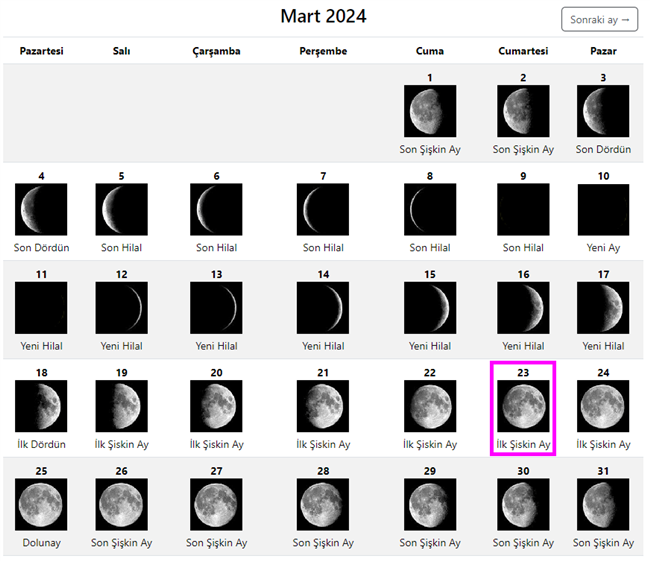Click the day 17 moon image
The height and width of the screenshot is (561, 650).
603,308
